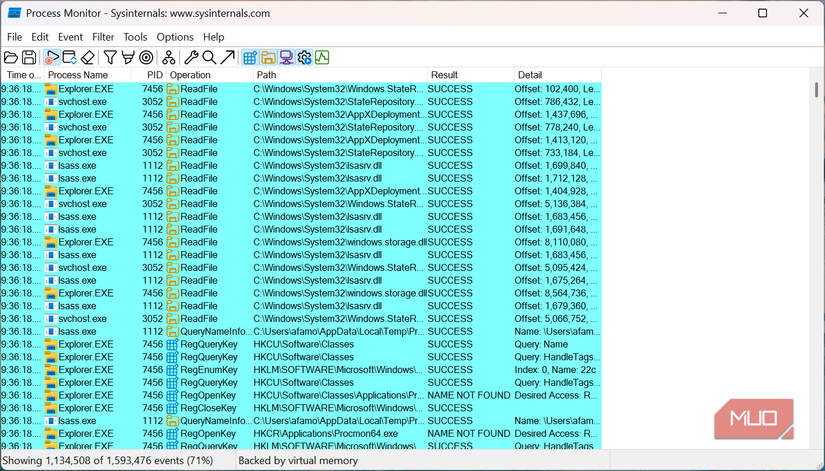Sort by the Path column header
825x471 pixels.
(340, 75)
